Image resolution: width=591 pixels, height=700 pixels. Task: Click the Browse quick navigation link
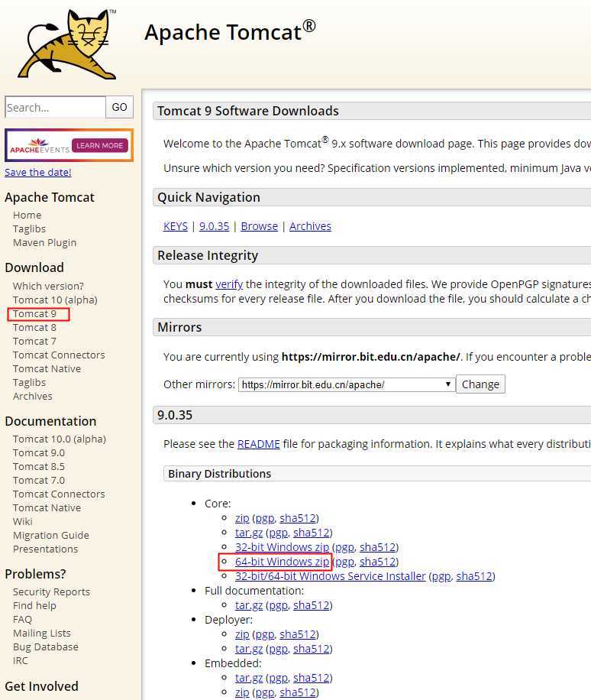coord(259,226)
